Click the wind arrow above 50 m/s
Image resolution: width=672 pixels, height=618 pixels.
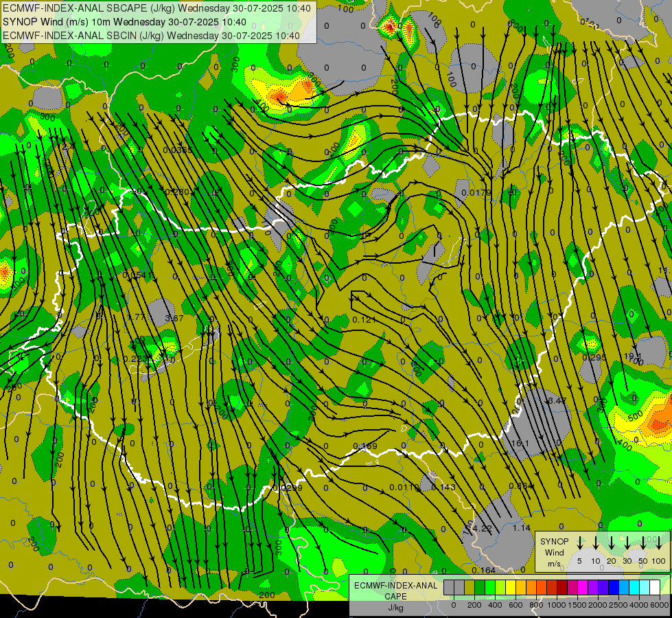click(643, 542)
